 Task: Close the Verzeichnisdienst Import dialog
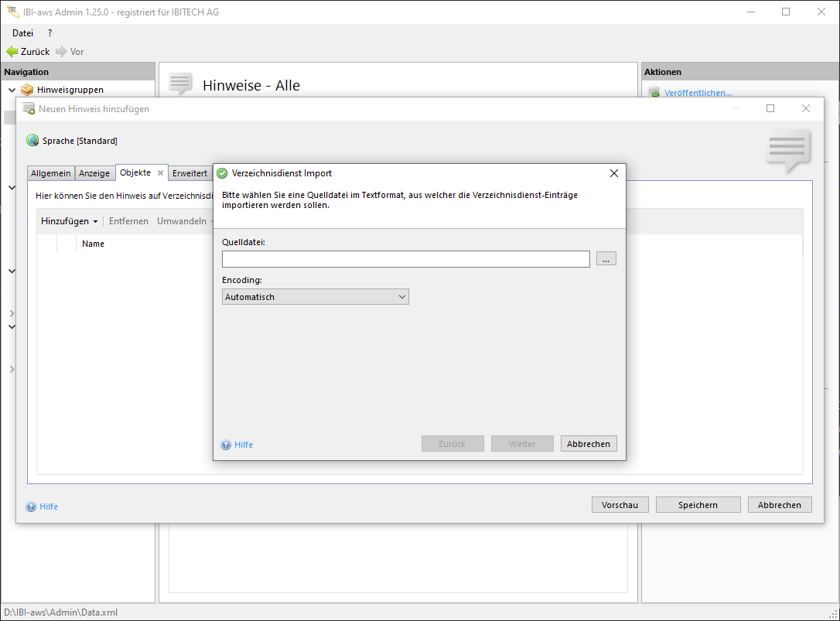pyautogui.click(x=614, y=173)
